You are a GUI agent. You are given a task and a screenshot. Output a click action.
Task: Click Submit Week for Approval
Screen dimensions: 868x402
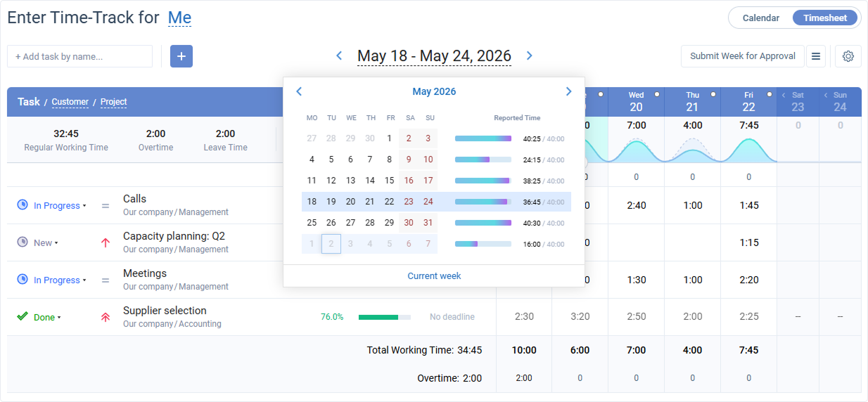coord(743,56)
